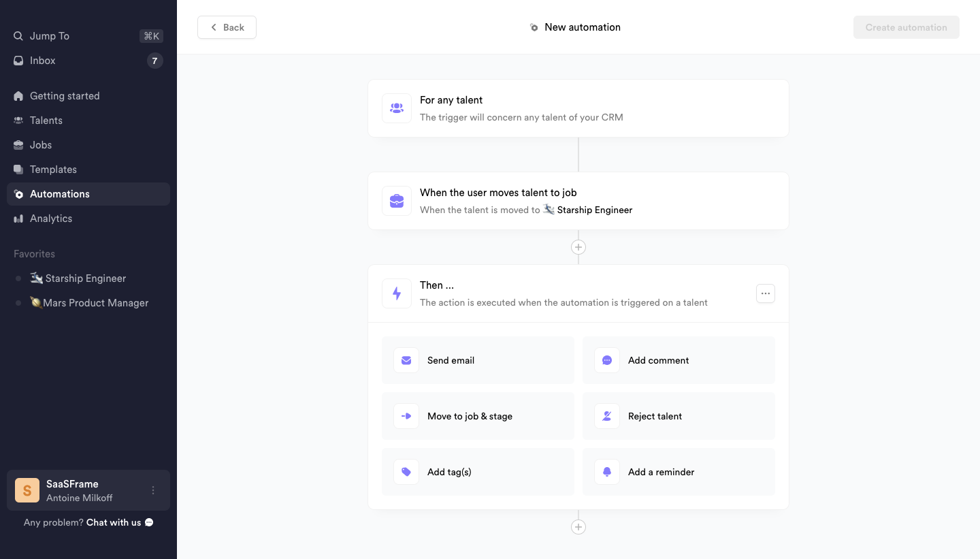980x559 pixels.
Task: Open the Then card's three-dot options menu
Action: tap(766, 293)
